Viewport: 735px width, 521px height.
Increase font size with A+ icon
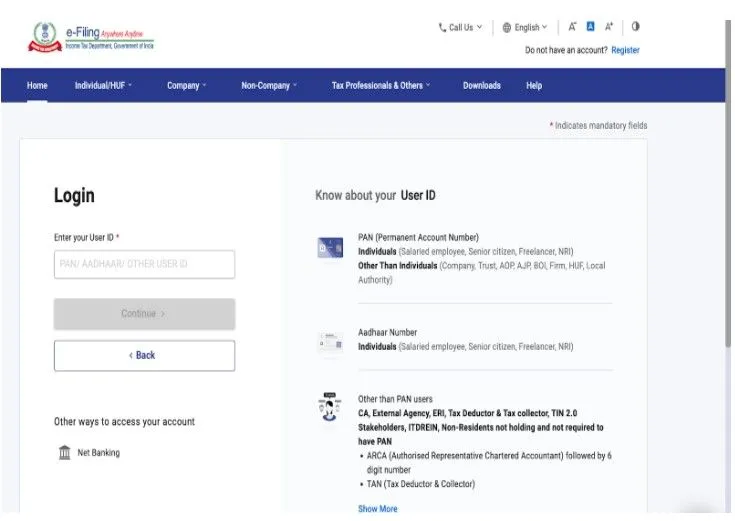(x=608, y=27)
